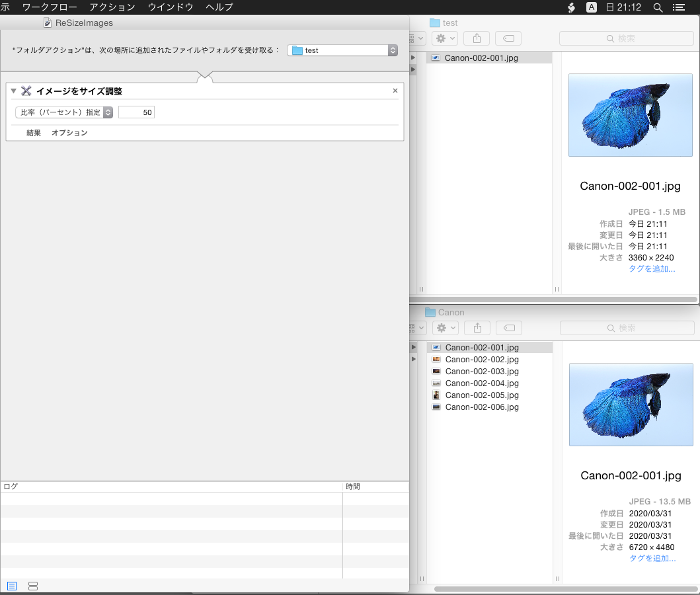Screen dimensions: 700x595
Task: Click first column resize handle in Canon window
Action: pos(422,579)
